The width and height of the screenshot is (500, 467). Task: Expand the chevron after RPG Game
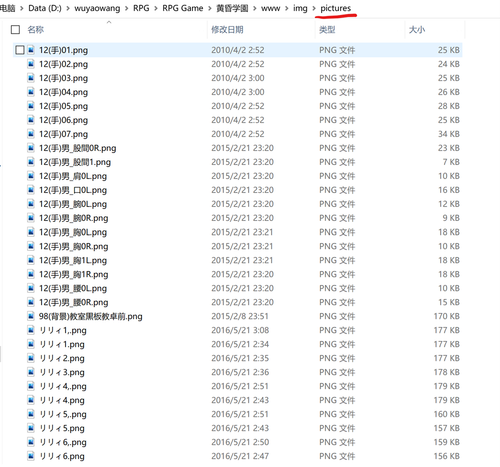pos(210,8)
